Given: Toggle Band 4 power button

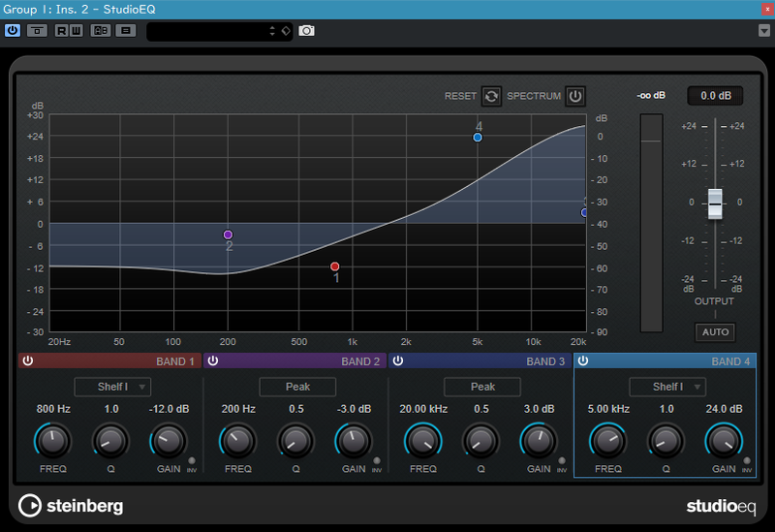Looking at the screenshot, I should pyautogui.click(x=583, y=360).
